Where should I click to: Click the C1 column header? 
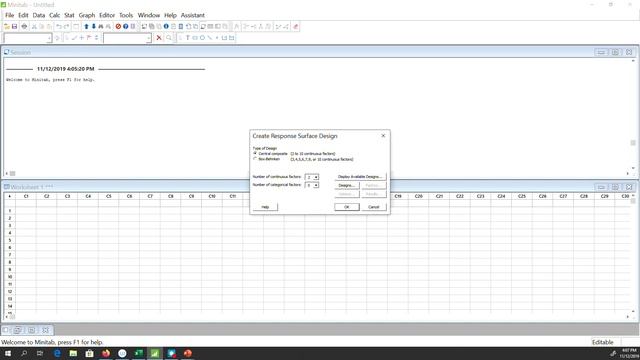26,196
